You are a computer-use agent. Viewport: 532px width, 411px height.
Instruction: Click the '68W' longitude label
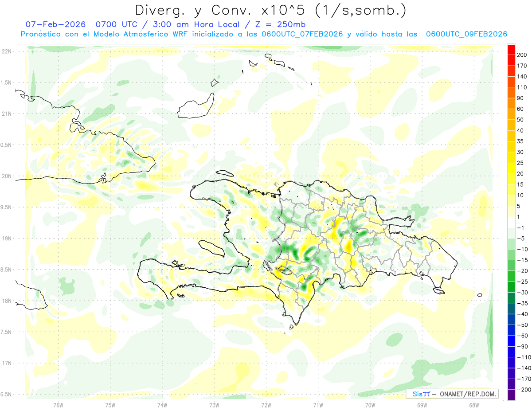[474, 405]
